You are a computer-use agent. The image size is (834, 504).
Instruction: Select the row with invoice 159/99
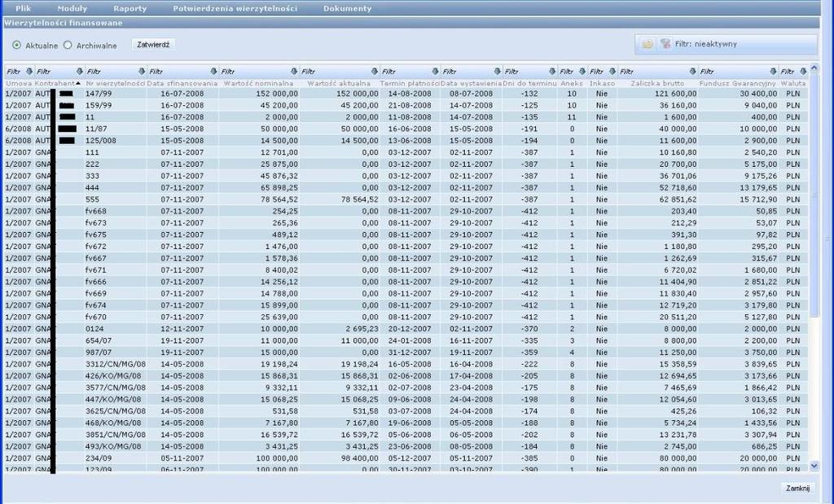(406, 105)
